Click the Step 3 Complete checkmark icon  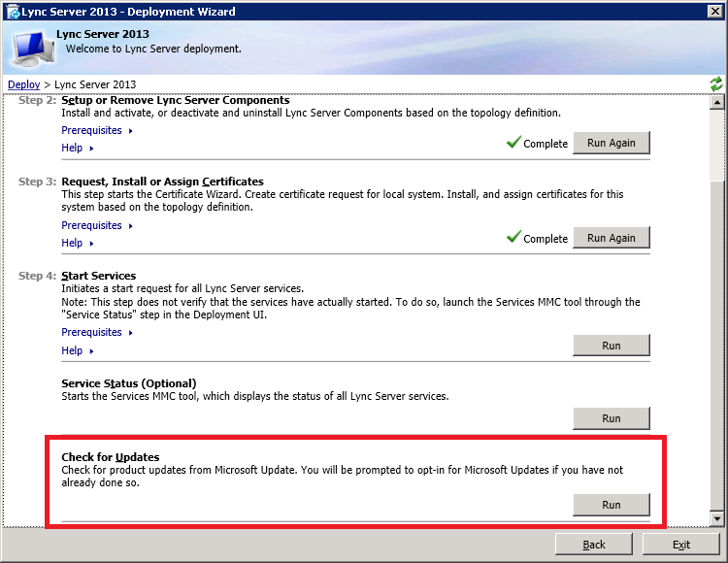coord(513,237)
